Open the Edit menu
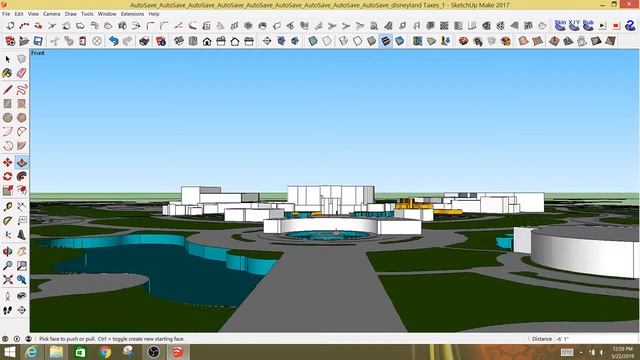Image resolution: width=640 pixels, height=360 pixels. pyautogui.click(x=19, y=14)
